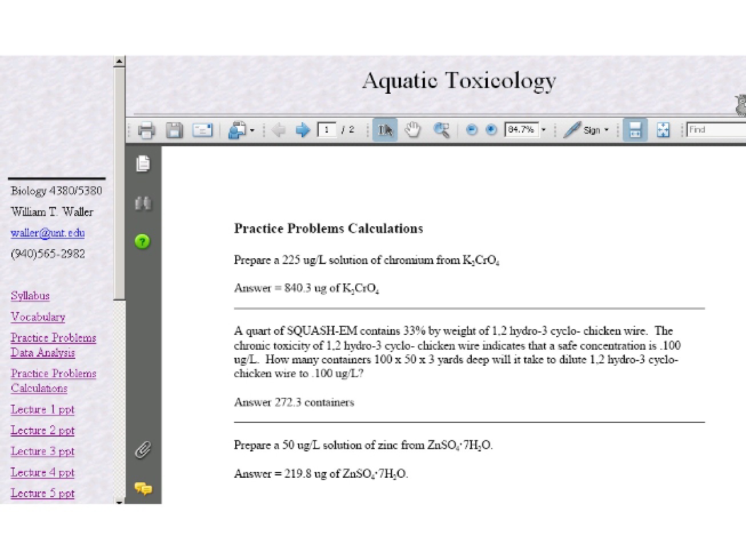
Task: Go to the next page
Action: click(302, 130)
